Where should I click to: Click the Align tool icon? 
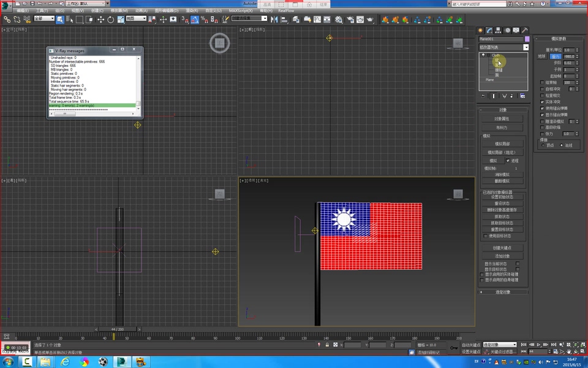[284, 20]
